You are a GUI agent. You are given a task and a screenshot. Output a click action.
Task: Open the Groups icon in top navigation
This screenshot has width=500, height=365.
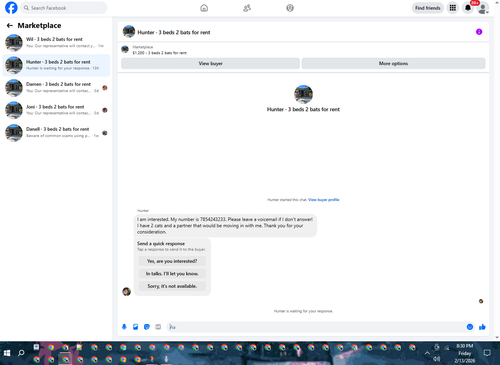point(290,8)
